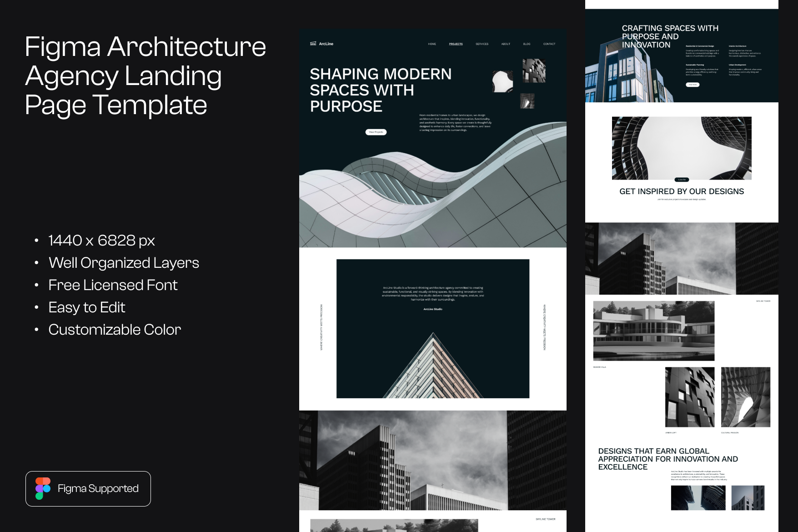
Task: Open the ABOUT nav link
Action: click(x=506, y=44)
